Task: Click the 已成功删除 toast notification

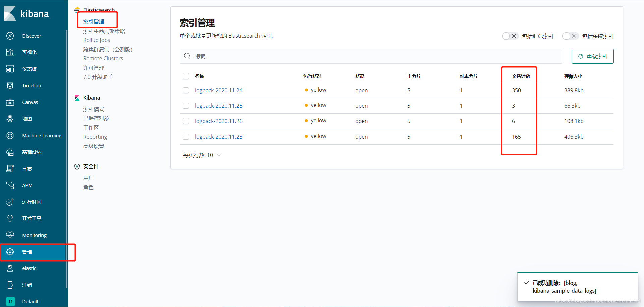Action: pyautogui.click(x=577, y=287)
